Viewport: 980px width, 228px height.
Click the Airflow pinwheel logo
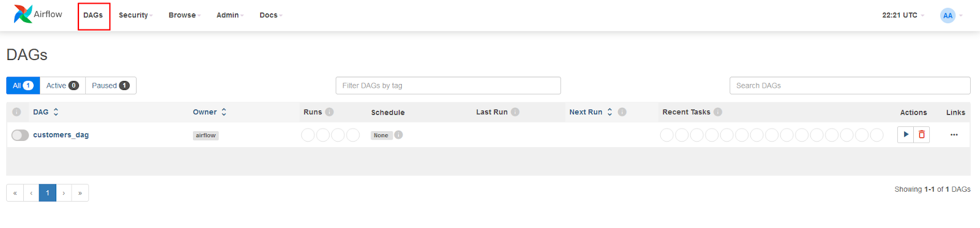point(23,14)
